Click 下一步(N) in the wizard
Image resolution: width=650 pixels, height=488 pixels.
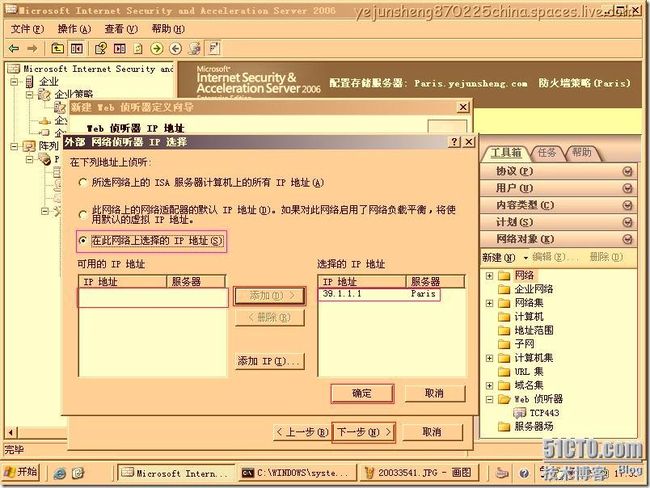(364, 432)
